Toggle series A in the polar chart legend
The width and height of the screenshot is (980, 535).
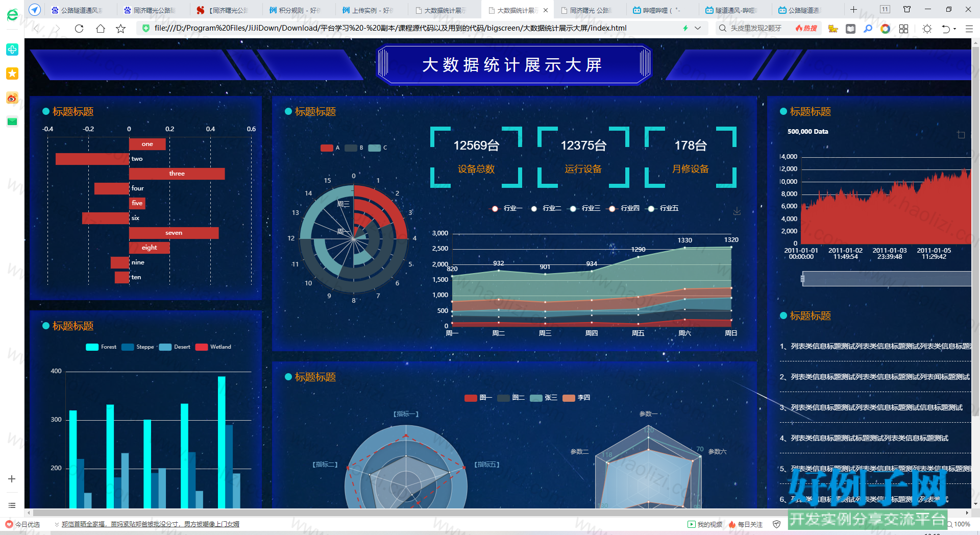330,148
